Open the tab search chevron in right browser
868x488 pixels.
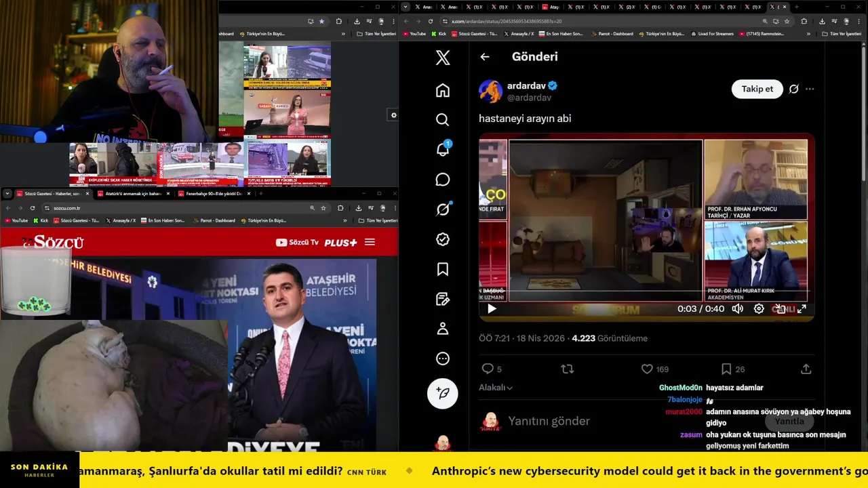pyautogui.click(x=406, y=7)
